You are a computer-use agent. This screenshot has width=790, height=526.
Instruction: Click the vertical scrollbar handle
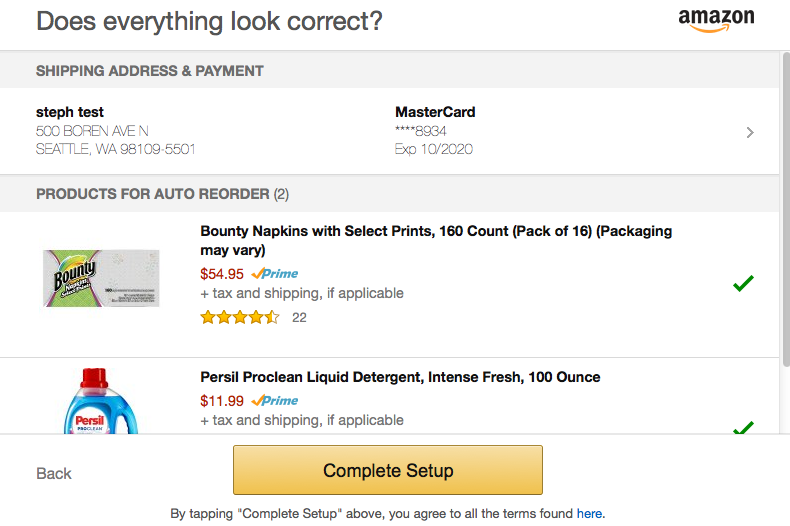(x=785, y=209)
